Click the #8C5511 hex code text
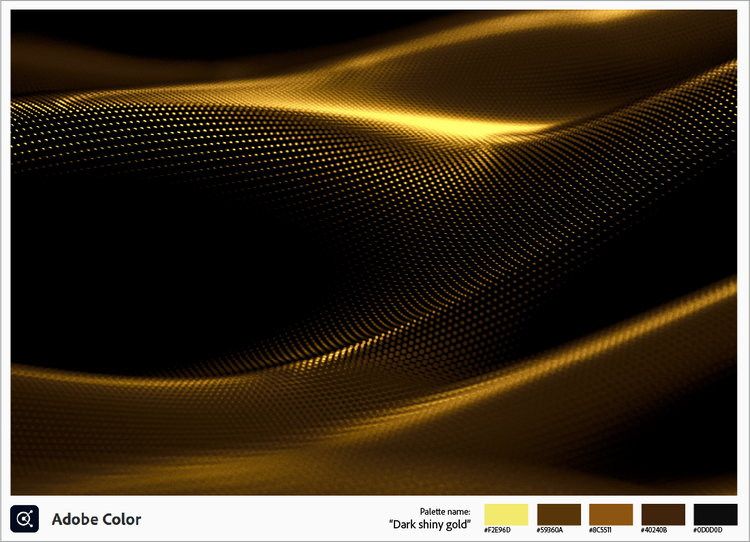 tap(600, 530)
